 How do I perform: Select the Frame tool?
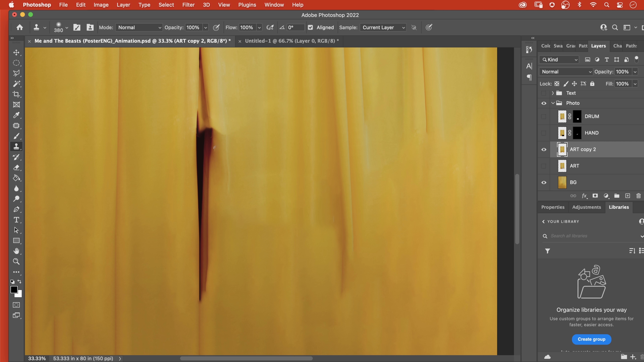(x=16, y=105)
